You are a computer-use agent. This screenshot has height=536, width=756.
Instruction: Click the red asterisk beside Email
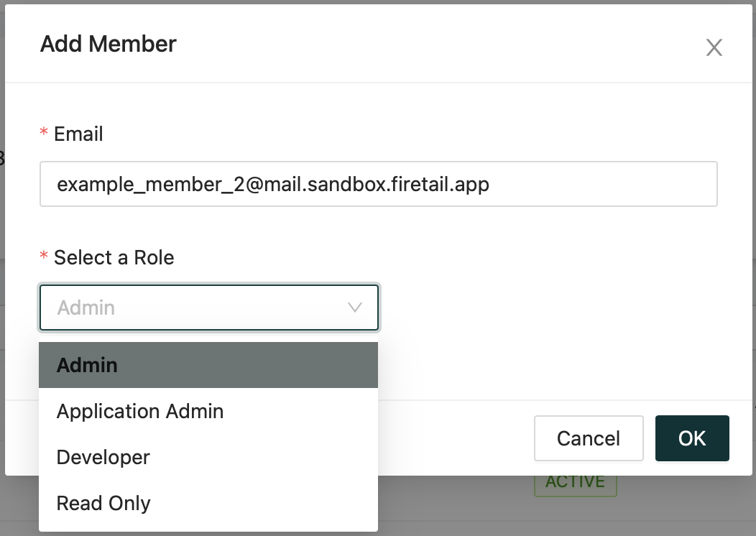(x=44, y=134)
